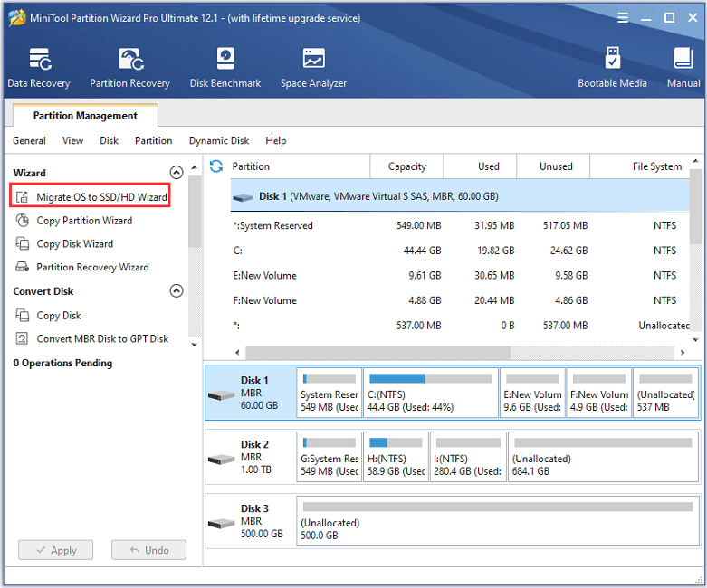Select the Partition Management tab
Viewport: 707px width, 588px height.
85,116
